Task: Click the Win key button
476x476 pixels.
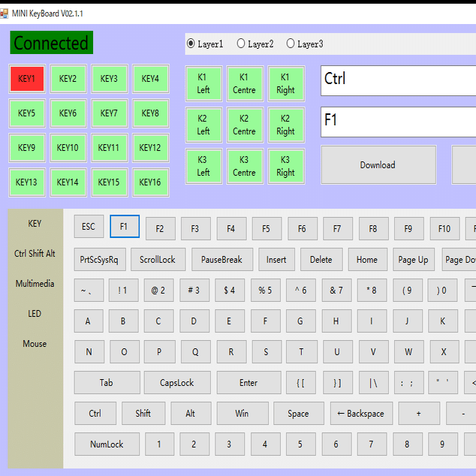Action: coord(243,413)
